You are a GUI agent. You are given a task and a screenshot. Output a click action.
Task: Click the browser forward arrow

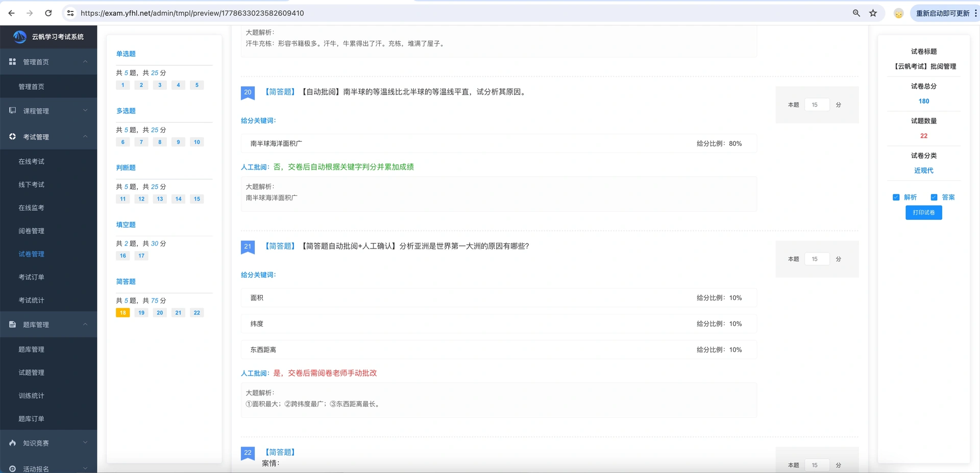[30, 13]
